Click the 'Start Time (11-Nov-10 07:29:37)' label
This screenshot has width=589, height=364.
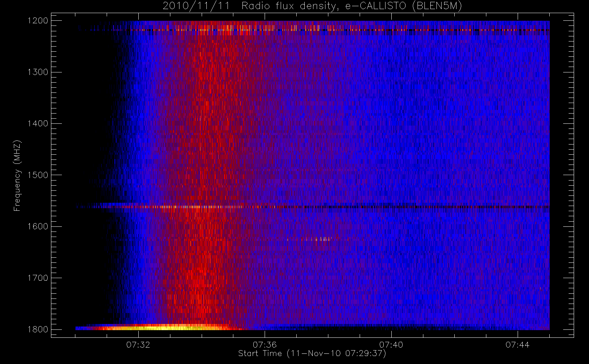312,353
